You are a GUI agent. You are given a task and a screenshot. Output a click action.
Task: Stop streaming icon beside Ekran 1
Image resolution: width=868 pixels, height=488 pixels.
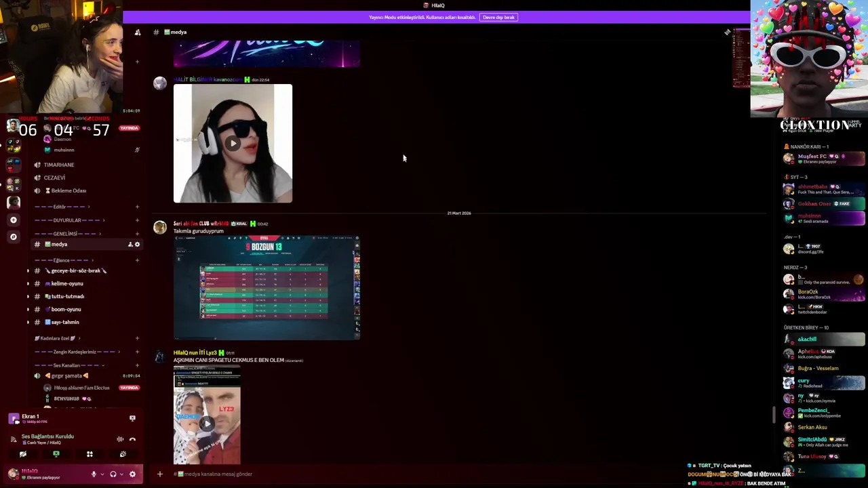click(132, 418)
